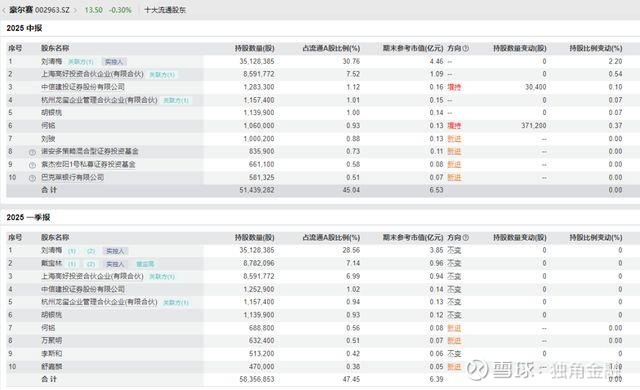The height and width of the screenshot is (390, 640).
Task: Click the back arrow before the stock name
Action: click(x=4, y=10)
